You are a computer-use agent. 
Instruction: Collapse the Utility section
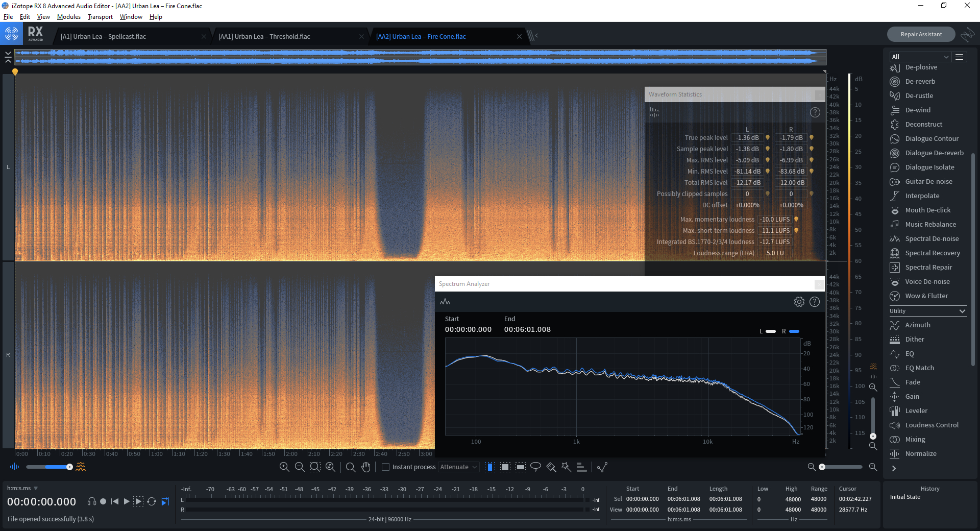(962, 311)
